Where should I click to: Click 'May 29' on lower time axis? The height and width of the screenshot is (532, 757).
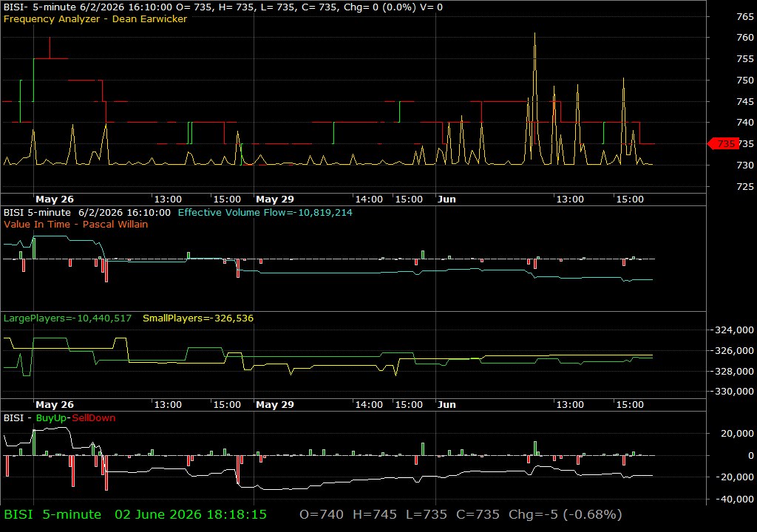275,405
